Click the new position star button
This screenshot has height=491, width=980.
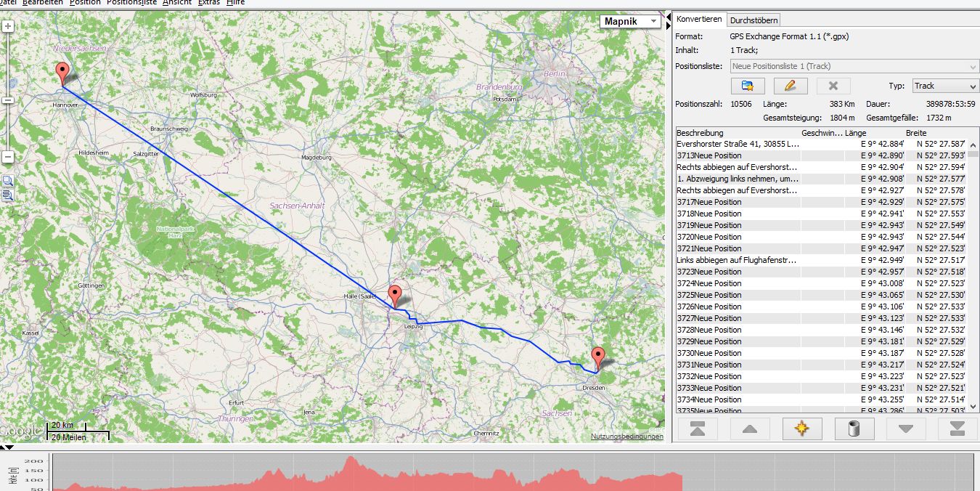(x=801, y=429)
